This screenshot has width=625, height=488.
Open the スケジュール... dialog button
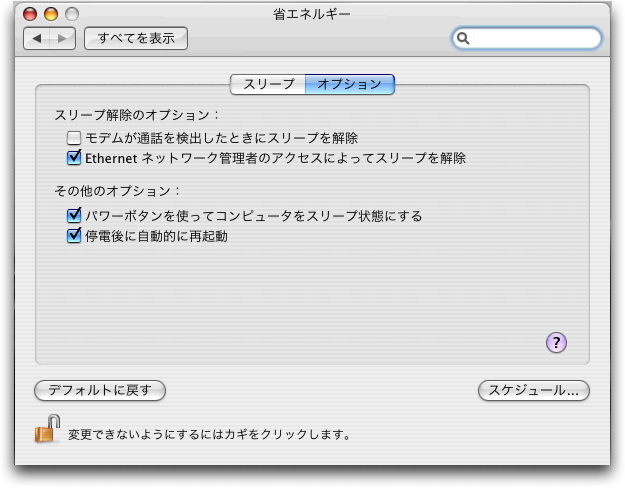(x=533, y=390)
